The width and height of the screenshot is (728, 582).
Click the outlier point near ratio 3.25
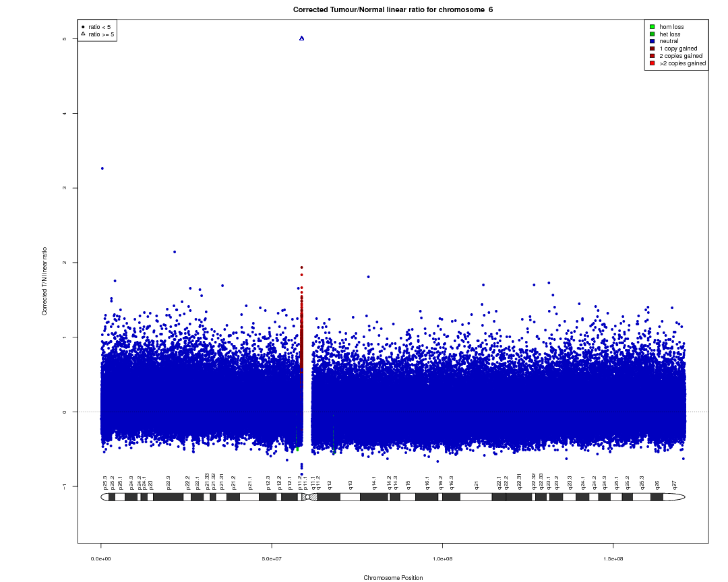(102, 168)
